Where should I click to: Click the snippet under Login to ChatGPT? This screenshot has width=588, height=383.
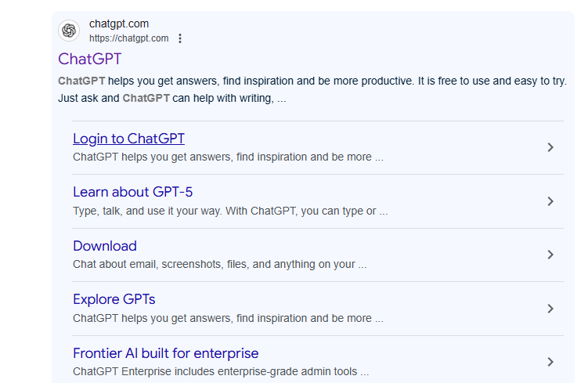(228, 157)
